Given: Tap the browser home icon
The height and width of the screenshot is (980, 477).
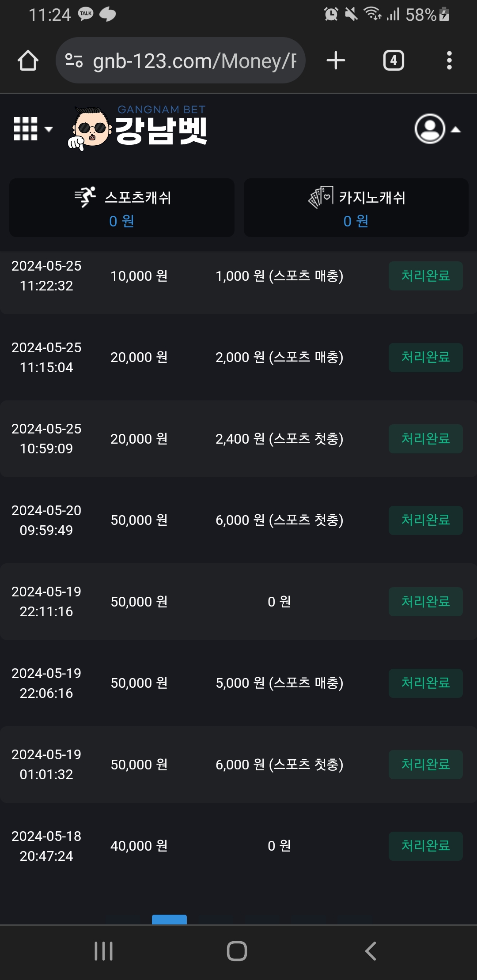Looking at the screenshot, I should click(x=28, y=60).
